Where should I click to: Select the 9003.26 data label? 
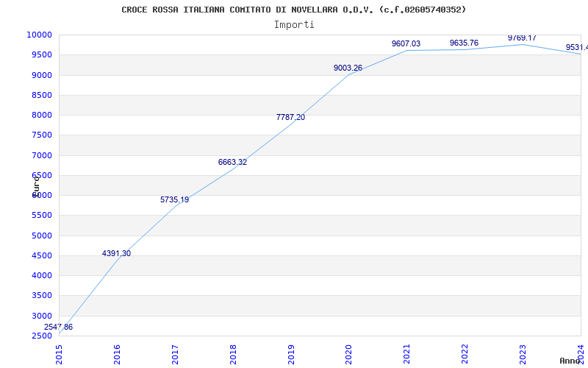click(348, 68)
